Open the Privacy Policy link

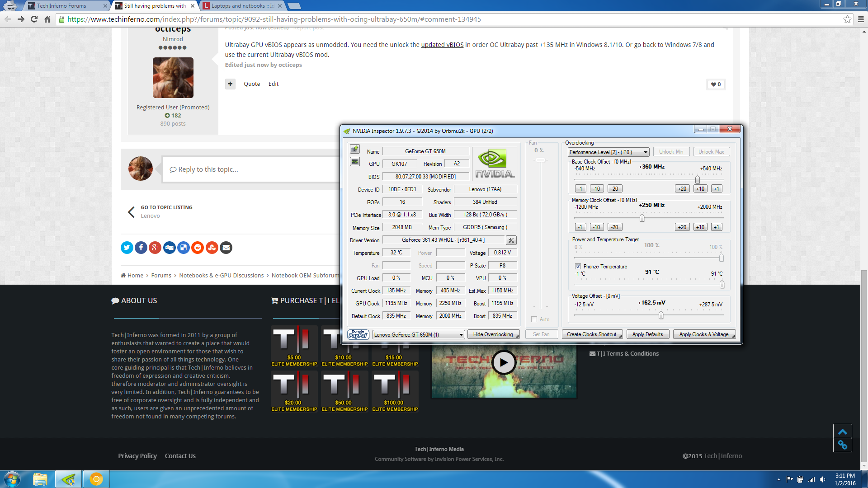pyautogui.click(x=137, y=456)
